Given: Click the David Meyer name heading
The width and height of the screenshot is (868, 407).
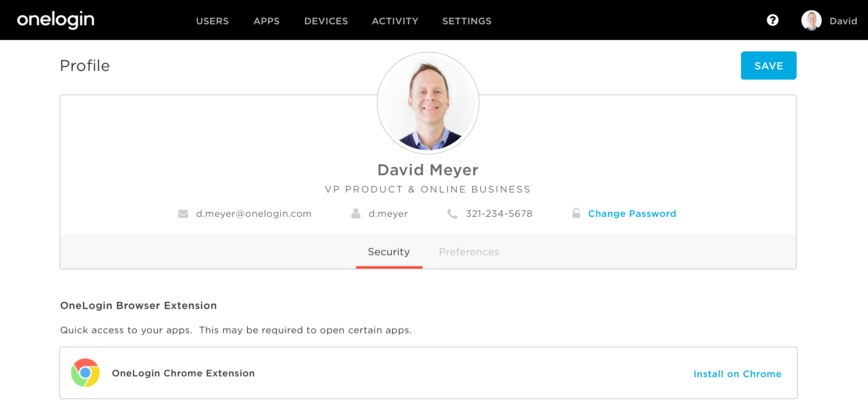Looking at the screenshot, I should [428, 170].
